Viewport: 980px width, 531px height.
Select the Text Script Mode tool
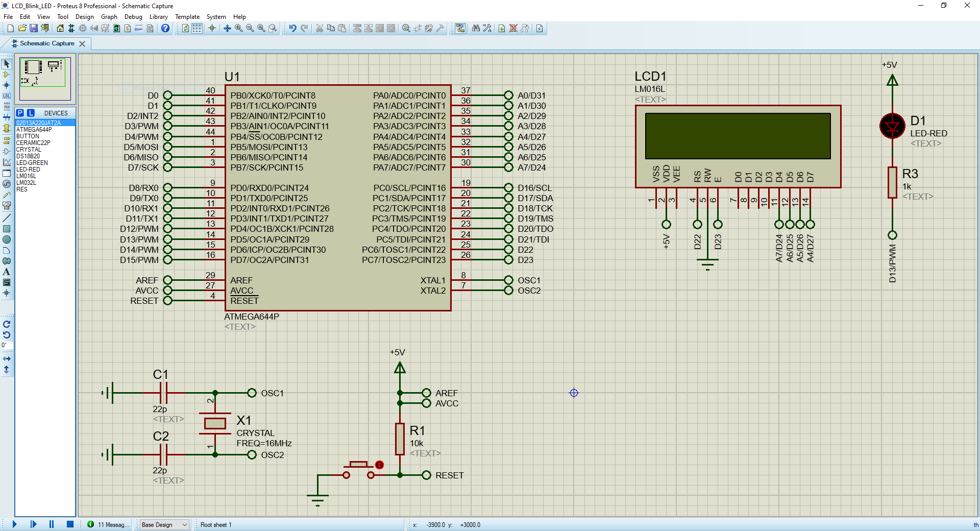click(x=7, y=107)
